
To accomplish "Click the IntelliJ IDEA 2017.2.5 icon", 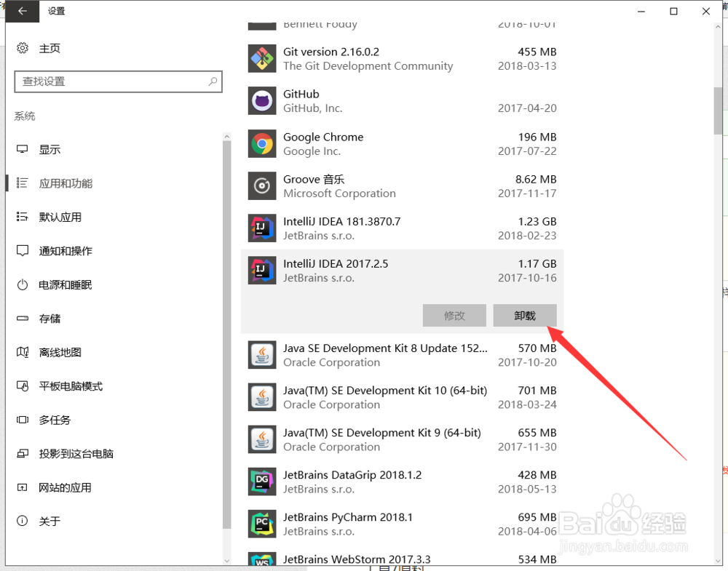I will [x=262, y=271].
